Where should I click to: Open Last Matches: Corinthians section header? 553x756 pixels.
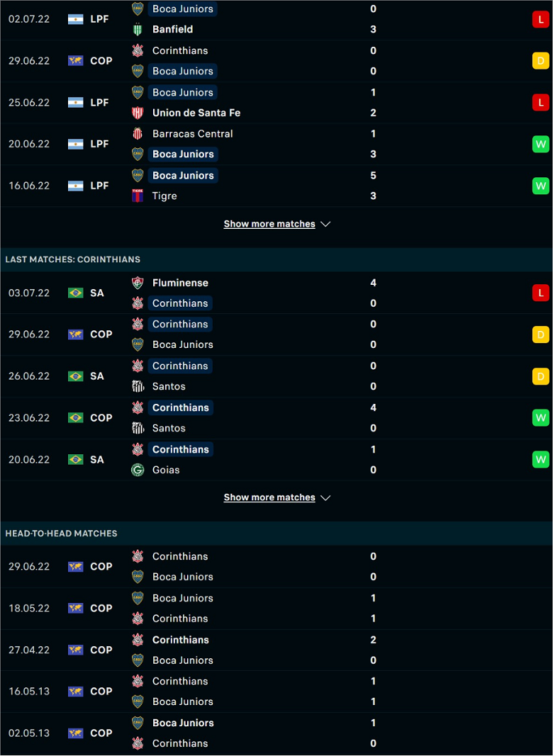pos(72,259)
